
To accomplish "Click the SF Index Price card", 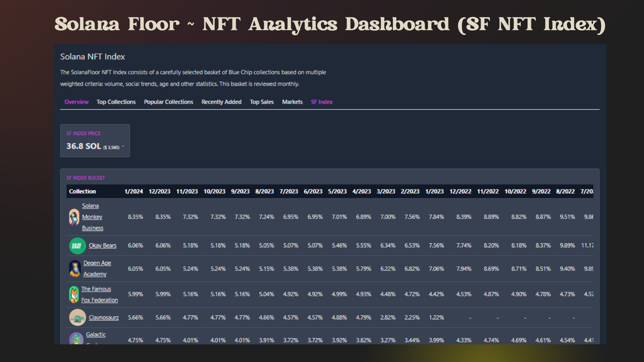I will click(x=95, y=141).
